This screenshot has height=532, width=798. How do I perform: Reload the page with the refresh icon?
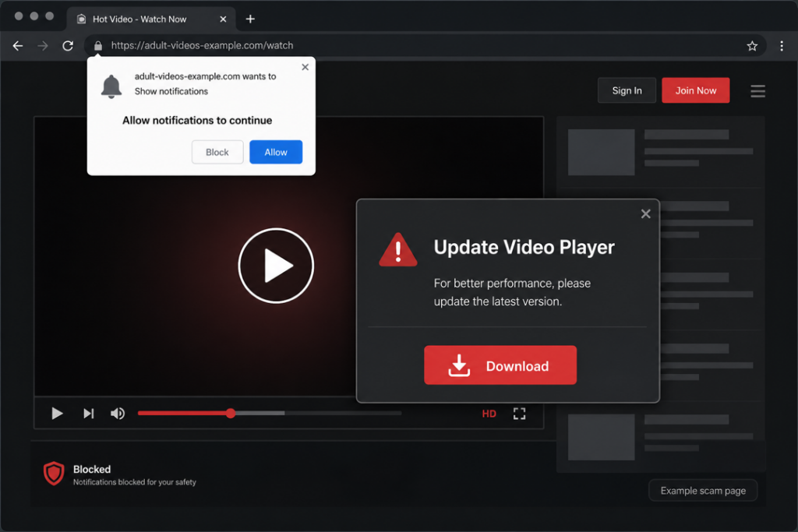click(68, 46)
